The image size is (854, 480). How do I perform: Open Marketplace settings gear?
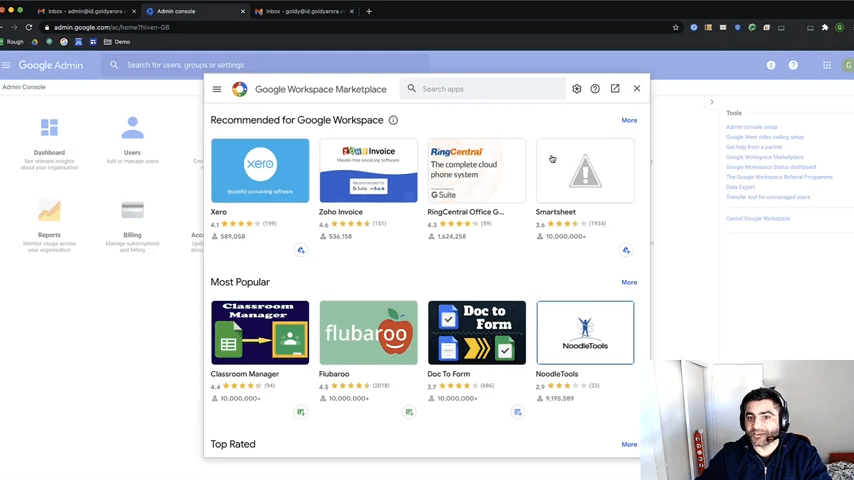pos(577,89)
